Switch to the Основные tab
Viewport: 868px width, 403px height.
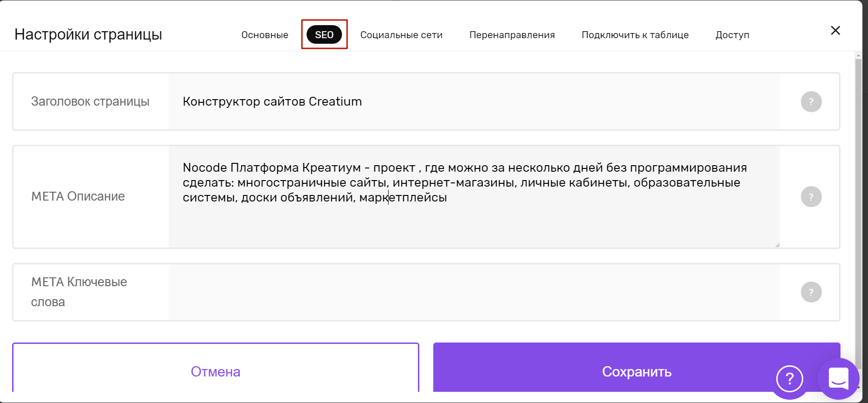[x=265, y=35]
